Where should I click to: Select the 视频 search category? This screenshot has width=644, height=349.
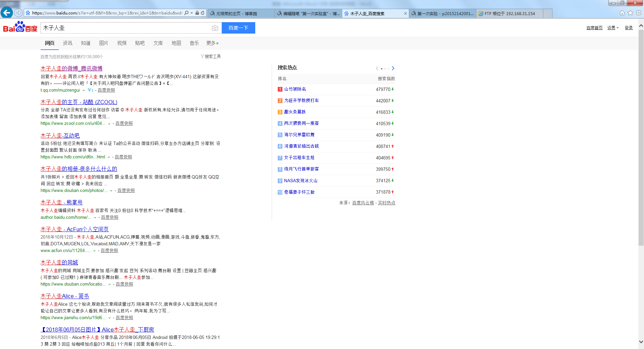(x=122, y=43)
